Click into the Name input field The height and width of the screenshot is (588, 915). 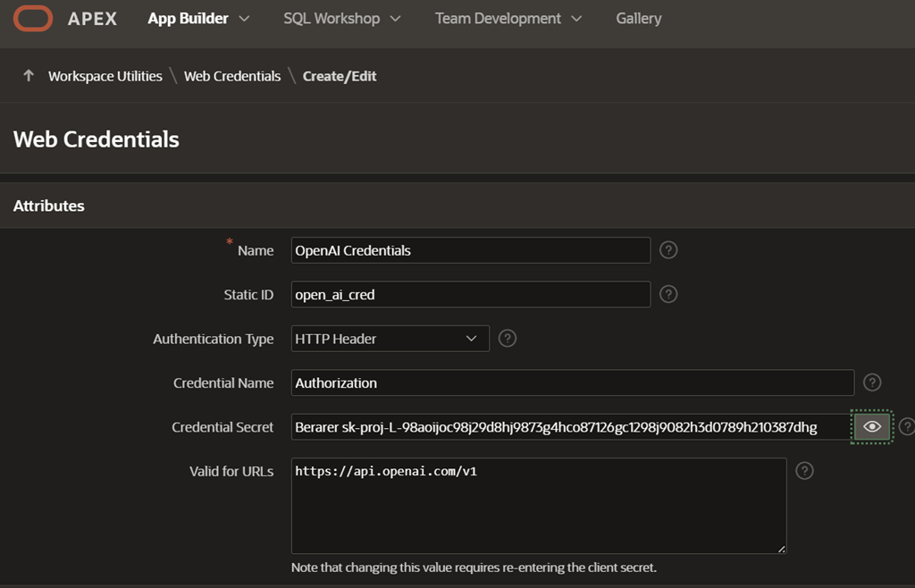[471, 250]
